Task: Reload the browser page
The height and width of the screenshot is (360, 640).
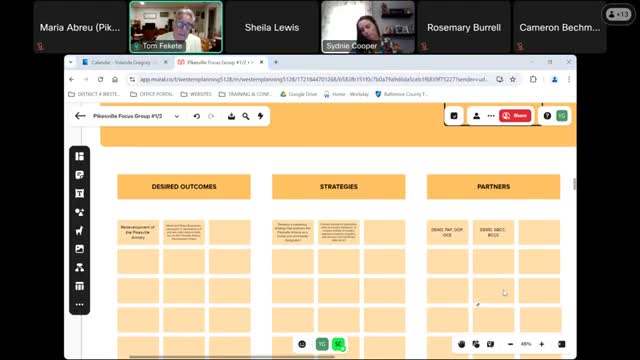Action: (100, 79)
